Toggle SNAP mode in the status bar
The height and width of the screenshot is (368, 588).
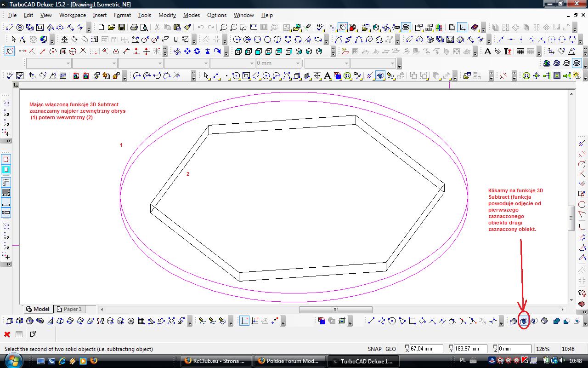click(x=374, y=349)
